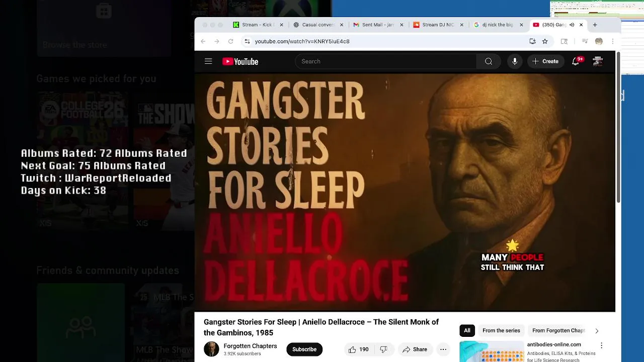This screenshot has width=644, height=362.
Task: Mute the YouTube tab via speaker icon
Action: [x=572, y=25]
